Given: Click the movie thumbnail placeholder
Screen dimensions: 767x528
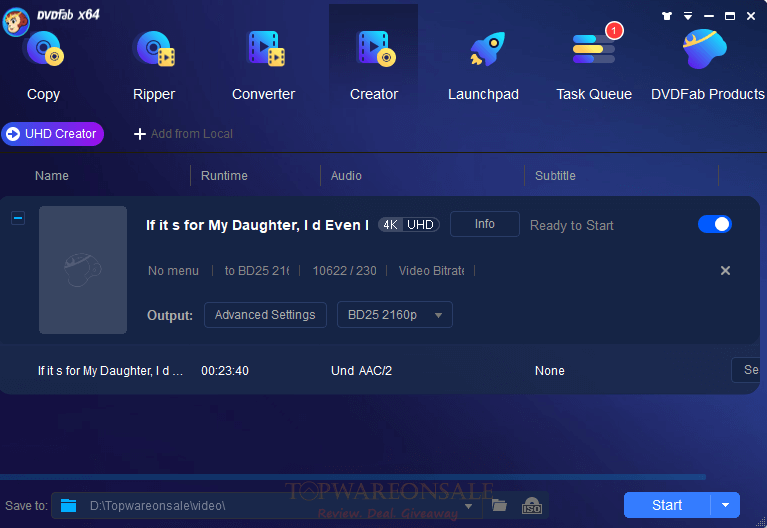Looking at the screenshot, I should pos(83,270).
